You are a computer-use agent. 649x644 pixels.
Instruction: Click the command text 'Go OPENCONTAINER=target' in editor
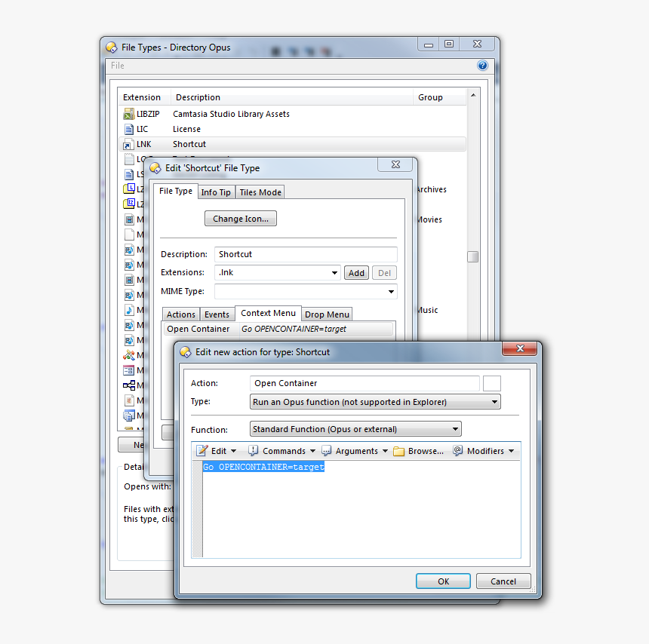(x=263, y=467)
